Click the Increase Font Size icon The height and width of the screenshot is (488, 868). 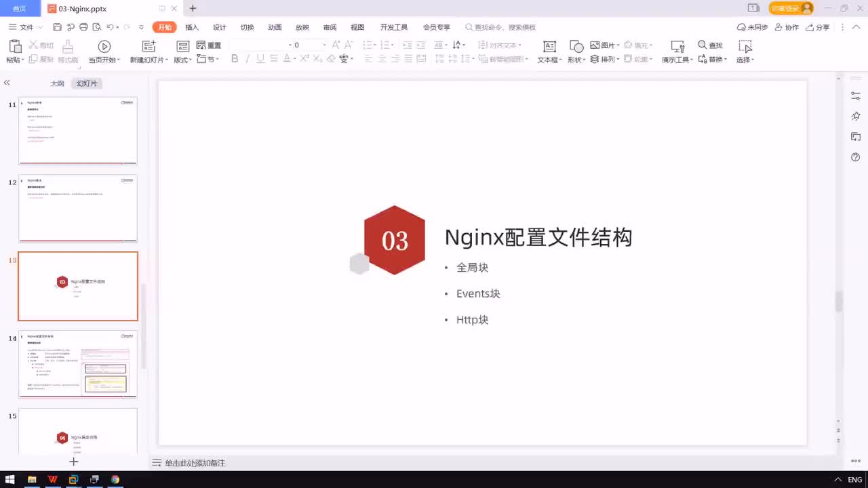click(x=336, y=45)
